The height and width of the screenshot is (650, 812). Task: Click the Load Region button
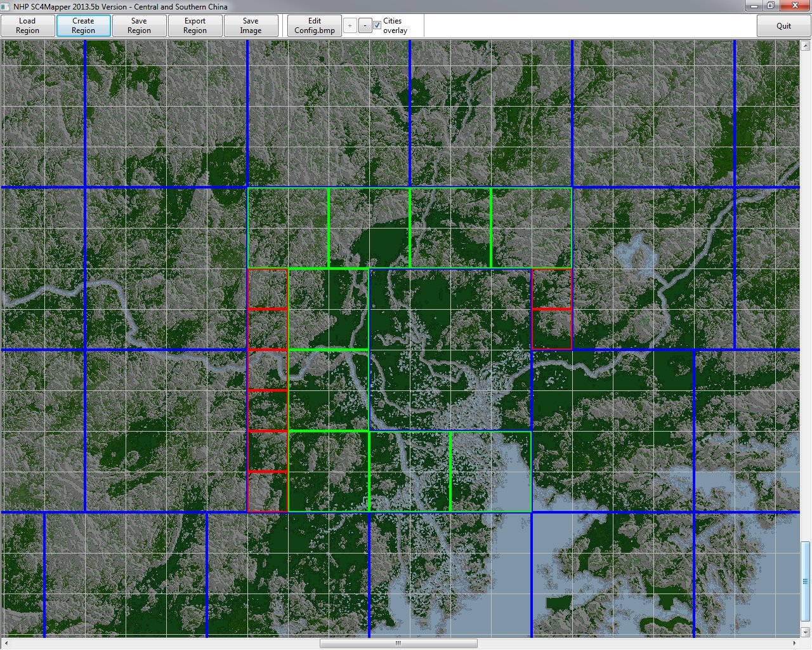(x=27, y=25)
